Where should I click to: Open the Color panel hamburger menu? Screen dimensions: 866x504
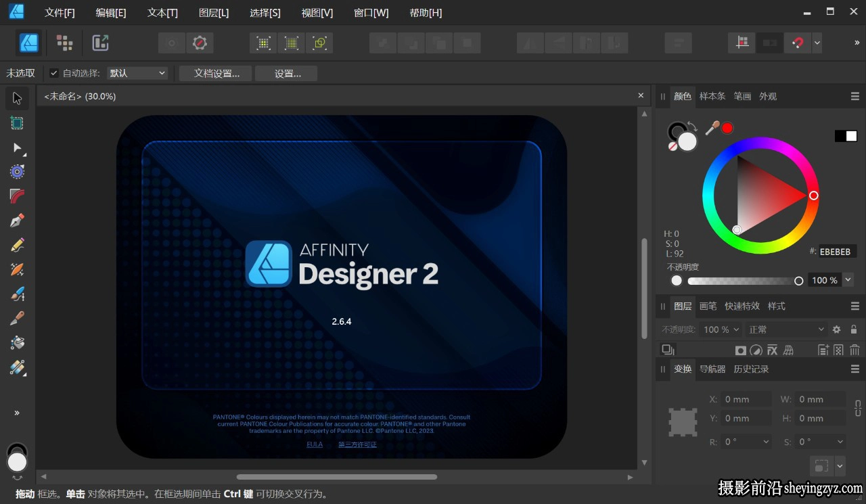pyautogui.click(x=855, y=97)
